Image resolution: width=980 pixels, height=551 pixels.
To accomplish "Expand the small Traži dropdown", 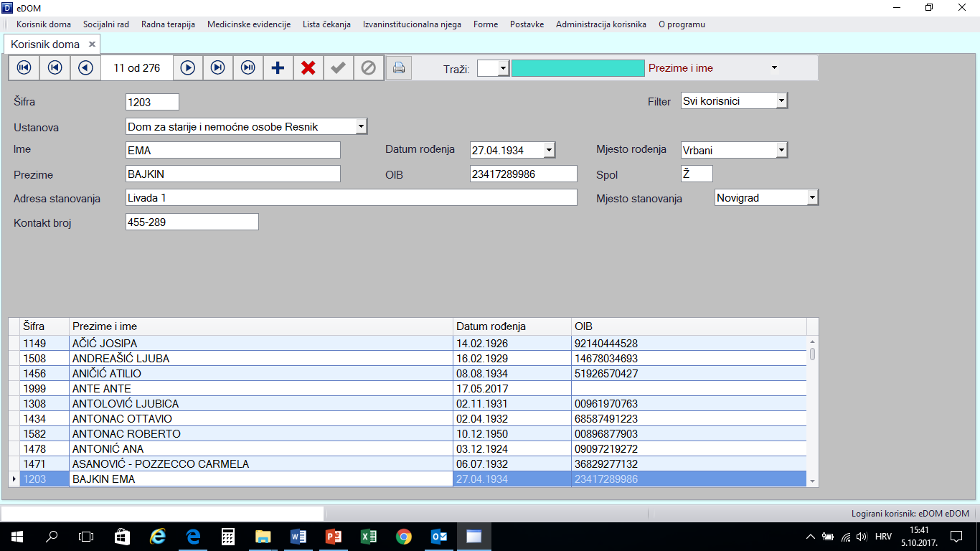I will (503, 68).
